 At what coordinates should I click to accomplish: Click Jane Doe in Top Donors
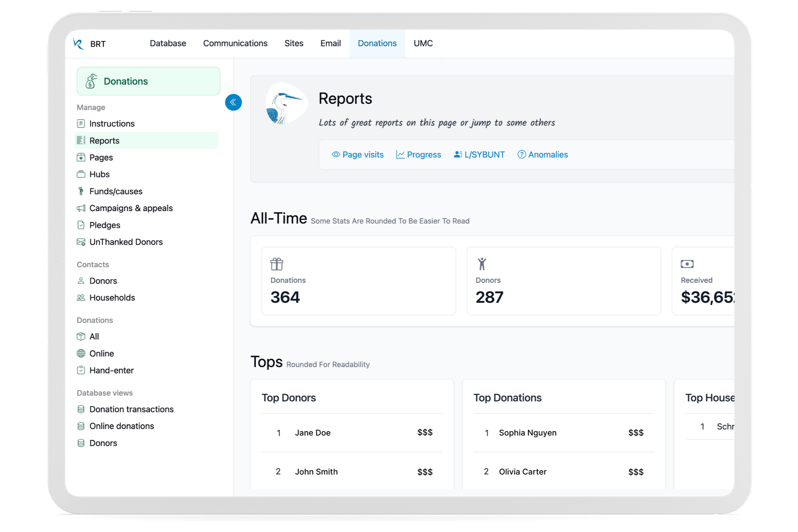[x=313, y=432]
